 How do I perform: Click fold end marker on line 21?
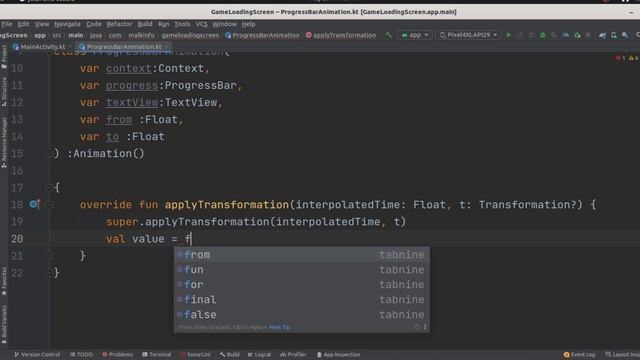49,256
